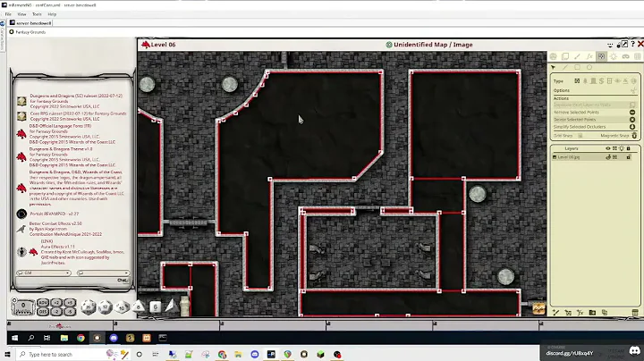Set occluder type to window icon
This screenshot has height=361, width=644.
coord(609,80)
